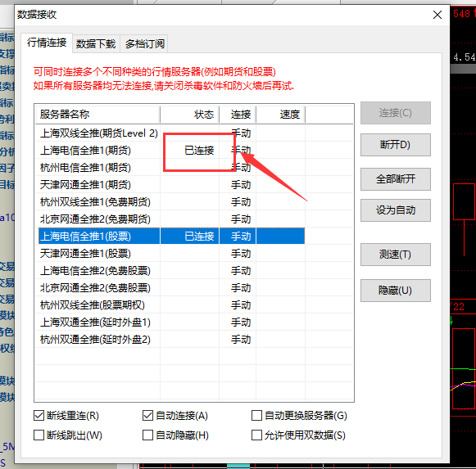Click 手动 cell of 天津网通全推1(期货)
Screen dimensions: 476x469
pyautogui.click(x=241, y=185)
